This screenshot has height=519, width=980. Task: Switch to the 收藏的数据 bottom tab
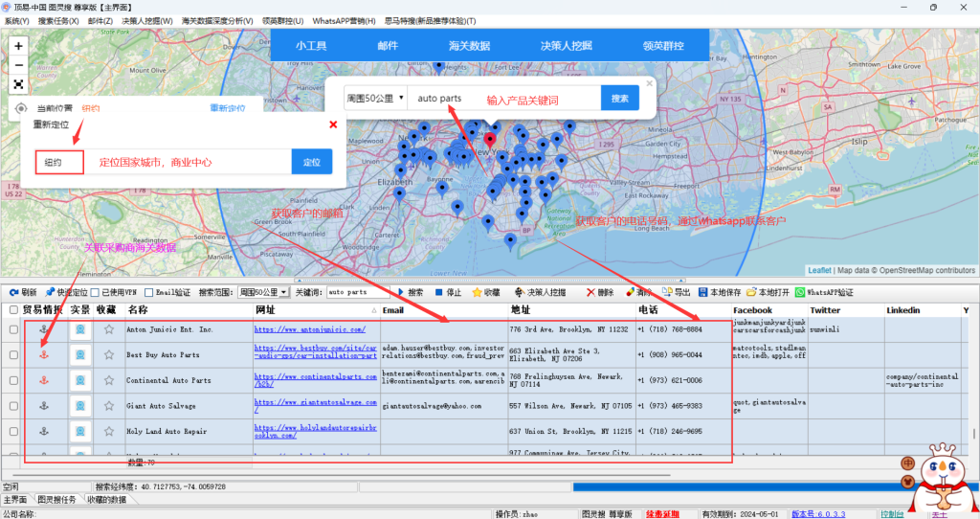point(106,500)
